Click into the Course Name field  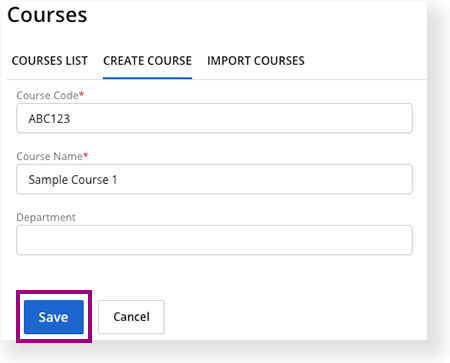[214, 179]
